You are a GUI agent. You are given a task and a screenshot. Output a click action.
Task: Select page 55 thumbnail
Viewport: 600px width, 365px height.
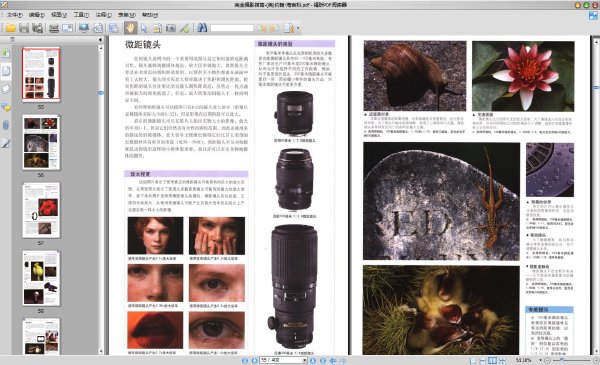point(41,74)
